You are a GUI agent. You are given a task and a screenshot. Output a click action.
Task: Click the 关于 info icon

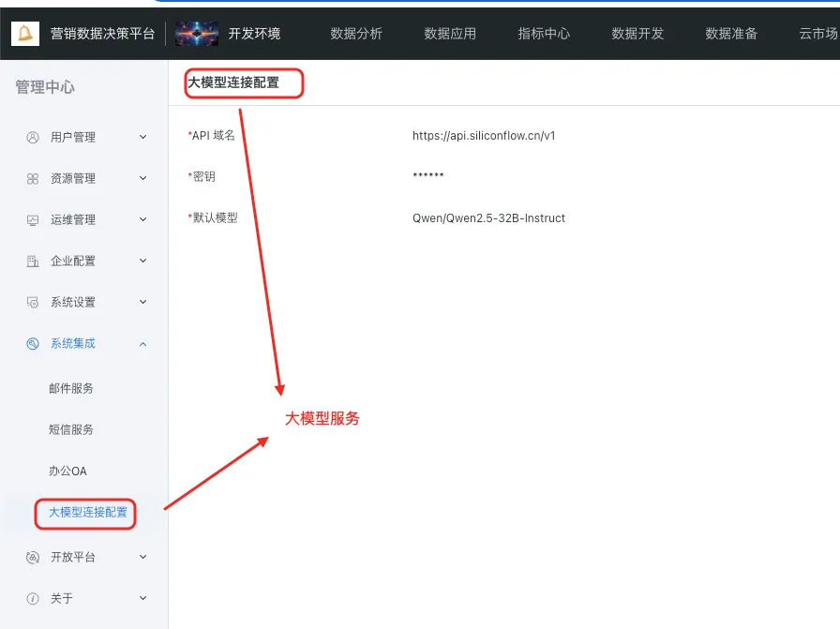(x=33, y=598)
